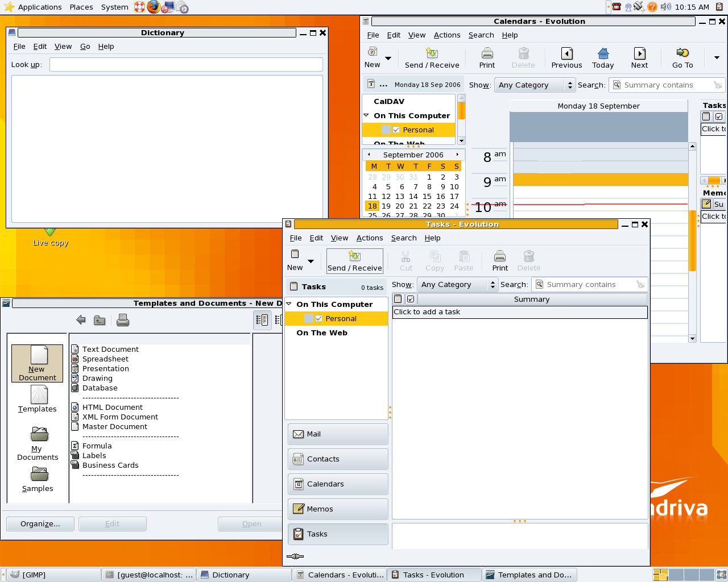
Task: Click the volume icon in system tray
Action: click(665, 7)
